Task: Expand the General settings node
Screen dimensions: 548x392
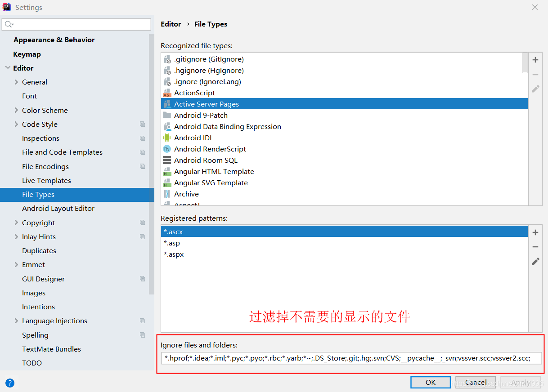Action: [16, 82]
